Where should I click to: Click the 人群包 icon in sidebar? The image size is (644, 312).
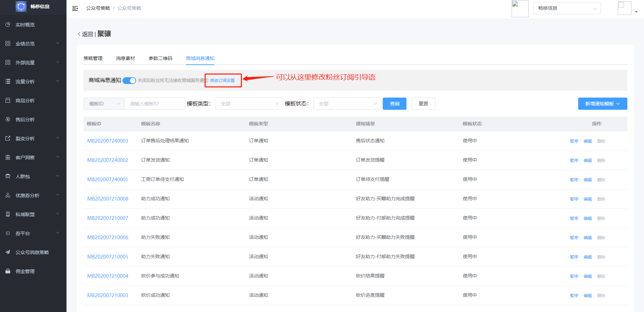pos(8,176)
